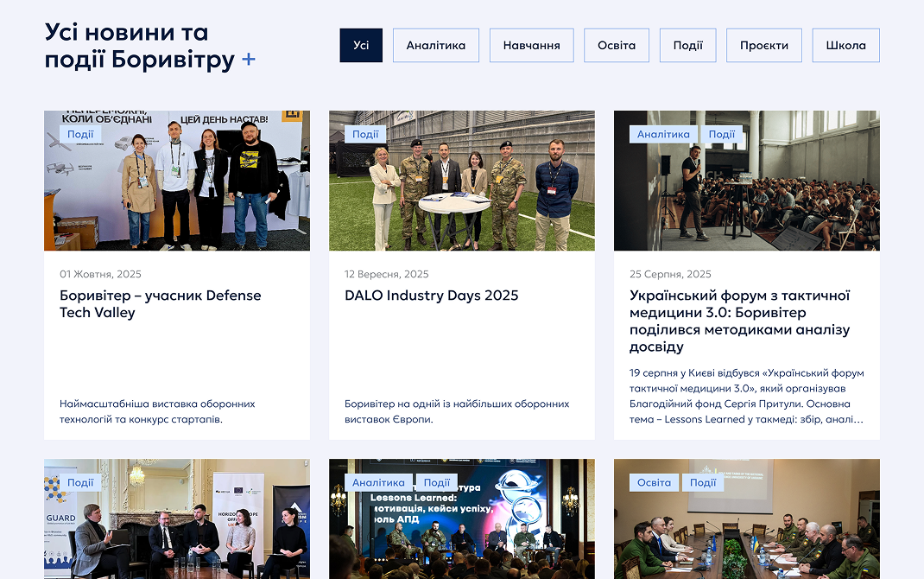The height and width of the screenshot is (579, 924).
Task: Click "Події" tag on DALO Industry Days card
Action: click(x=365, y=134)
